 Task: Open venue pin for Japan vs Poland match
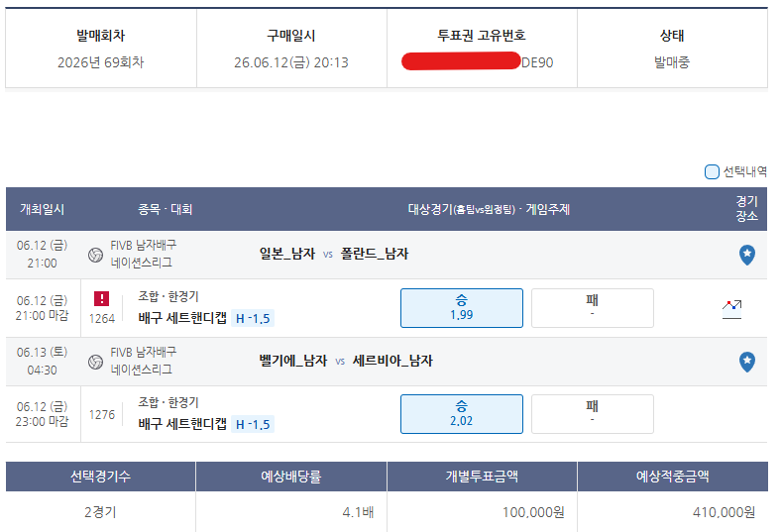(746, 255)
